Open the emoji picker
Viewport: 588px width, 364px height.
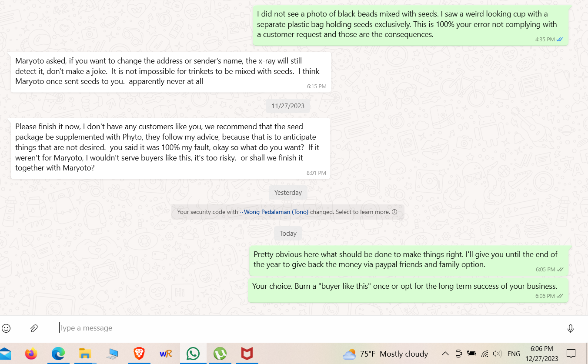coord(6,328)
